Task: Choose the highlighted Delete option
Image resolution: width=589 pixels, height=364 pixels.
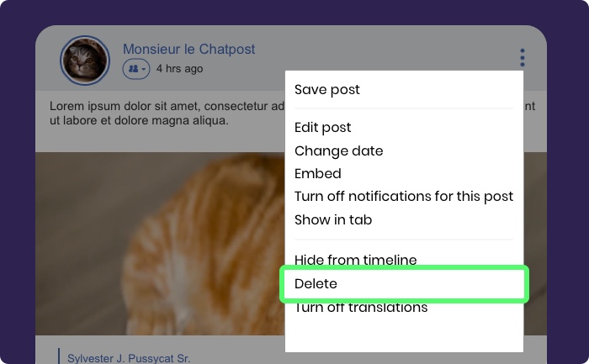Action: (404, 284)
